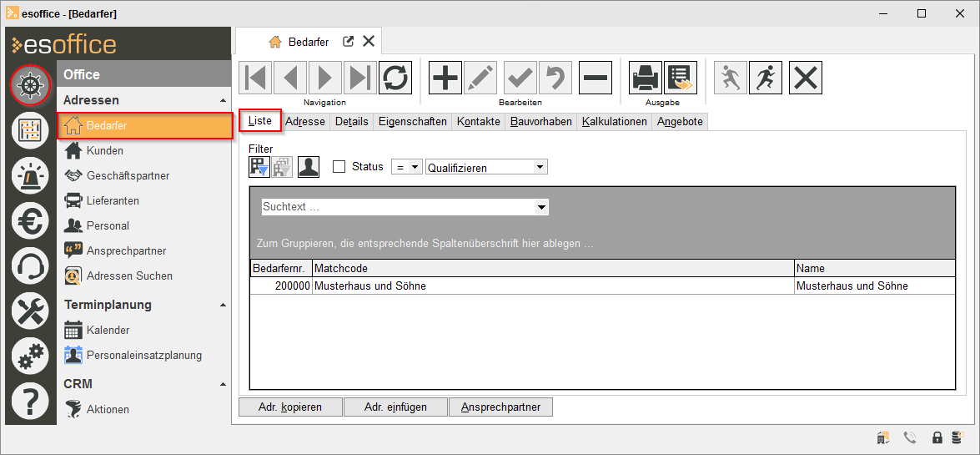
Task: Open Aktionen under CRM
Action: coord(144,409)
